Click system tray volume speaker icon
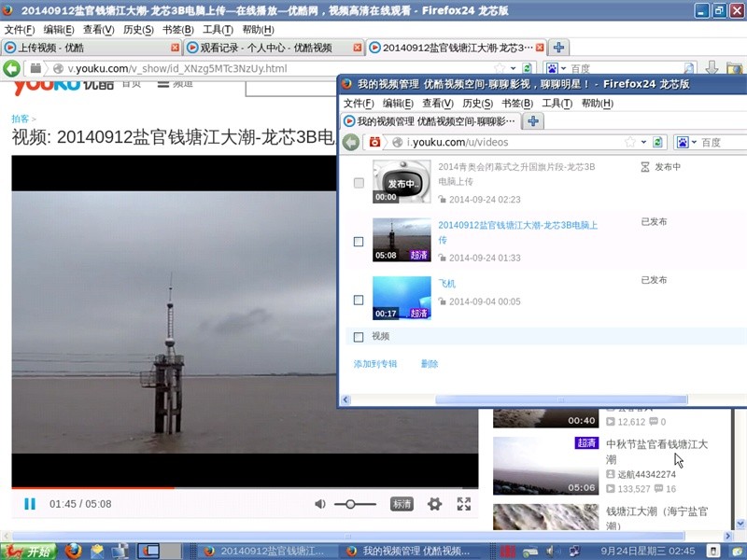This screenshot has height=560, width=747. pos(550,552)
